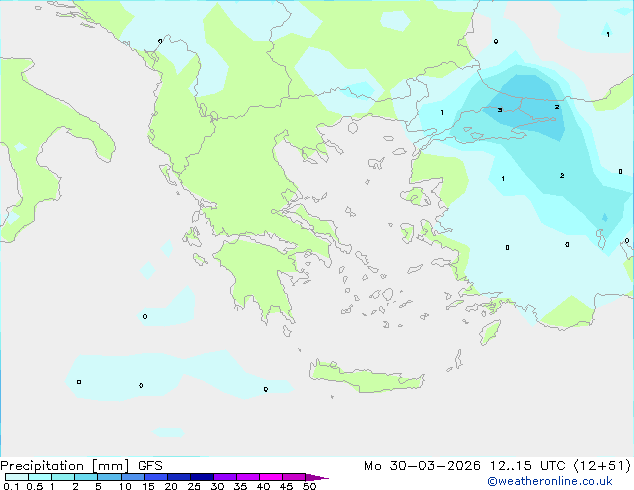Click the '0.1' legend scale label
The height and width of the screenshot is (490, 634).
(x=11, y=486)
